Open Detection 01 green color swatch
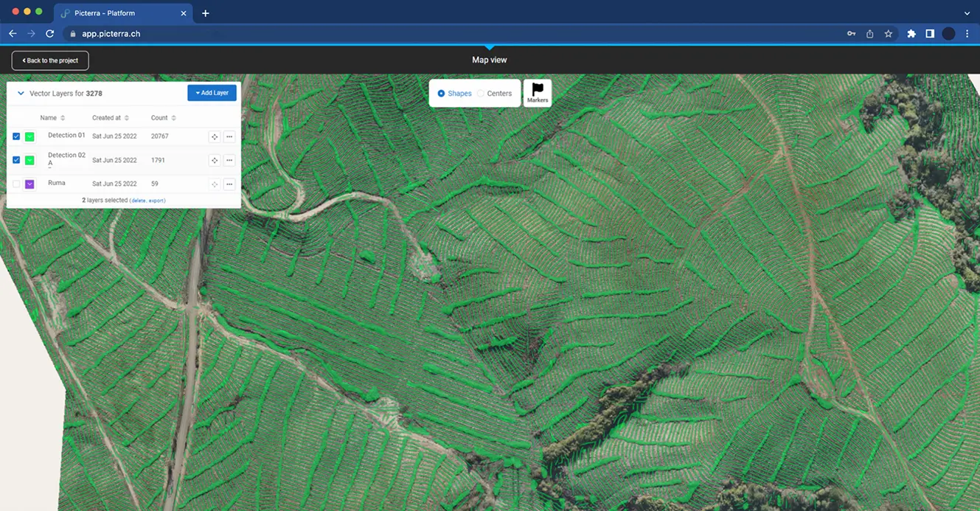Image resolution: width=980 pixels, height=511 pixels. [x=29, y=136]
